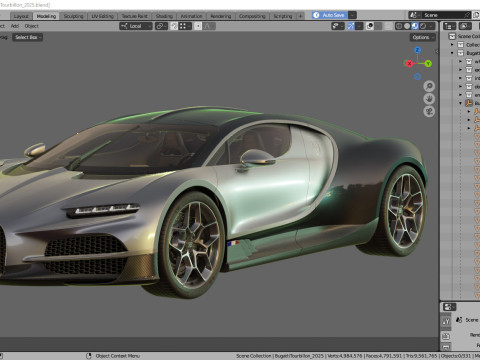Screen dimensions: 480x360
Task: Open the Select Box drag dropdown
Action: 28,37
